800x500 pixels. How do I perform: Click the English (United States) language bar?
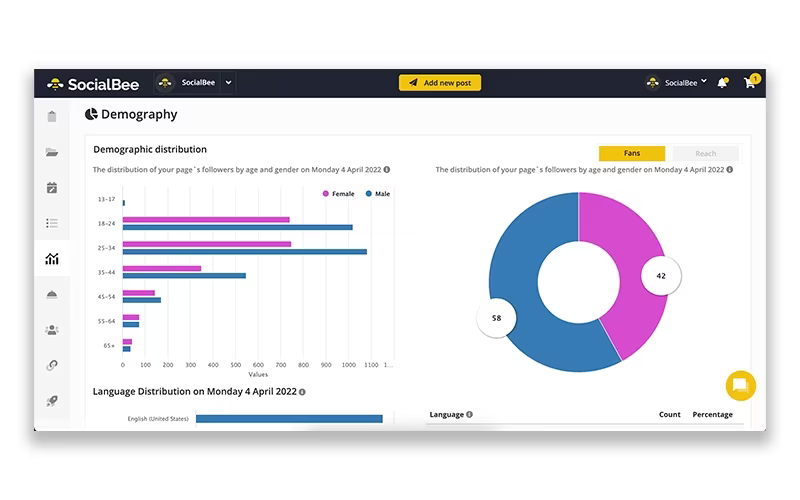(x=289, y=419)
